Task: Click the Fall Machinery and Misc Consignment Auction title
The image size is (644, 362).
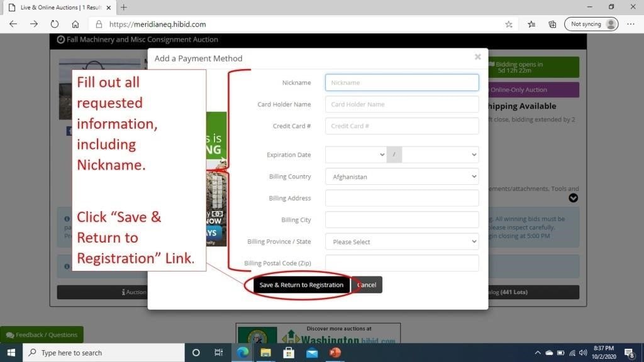Action: tap(142, 40)
